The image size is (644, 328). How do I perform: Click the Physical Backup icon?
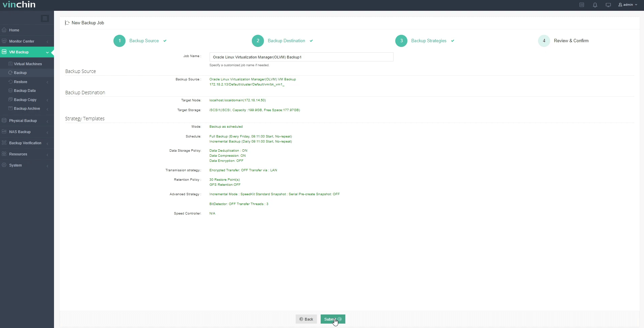pyautogui.click(x=4, y=120)
